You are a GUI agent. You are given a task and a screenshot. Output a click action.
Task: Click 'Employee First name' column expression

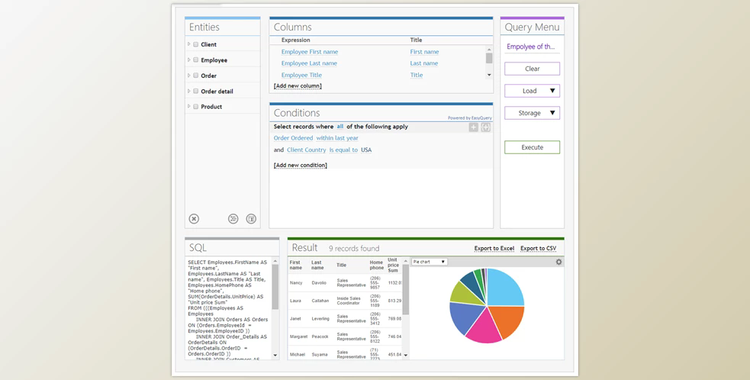[309, 52]
